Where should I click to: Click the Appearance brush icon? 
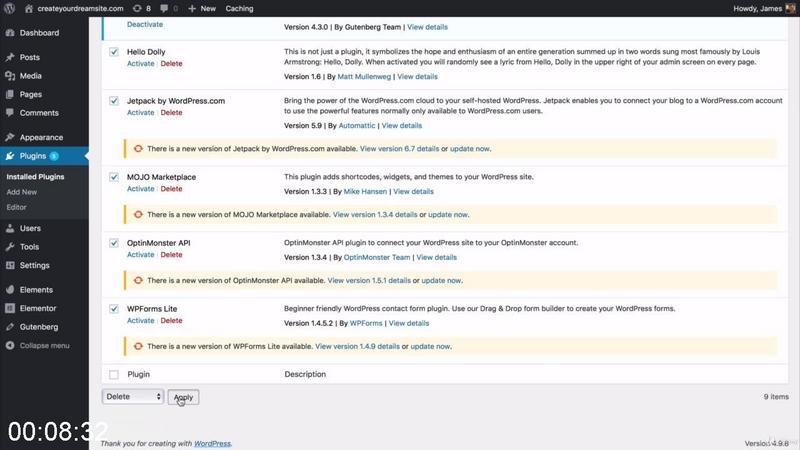[x=10, y=137]
